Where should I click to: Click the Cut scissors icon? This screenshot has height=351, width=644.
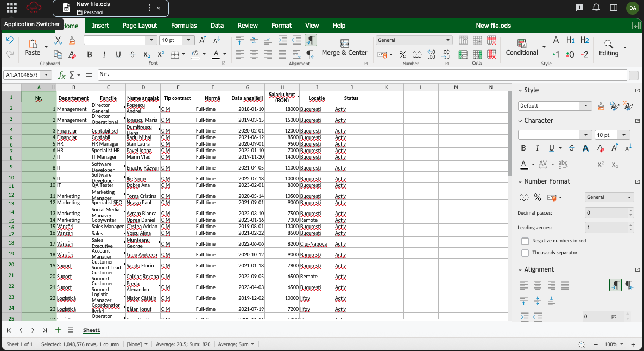pos(58,41)
